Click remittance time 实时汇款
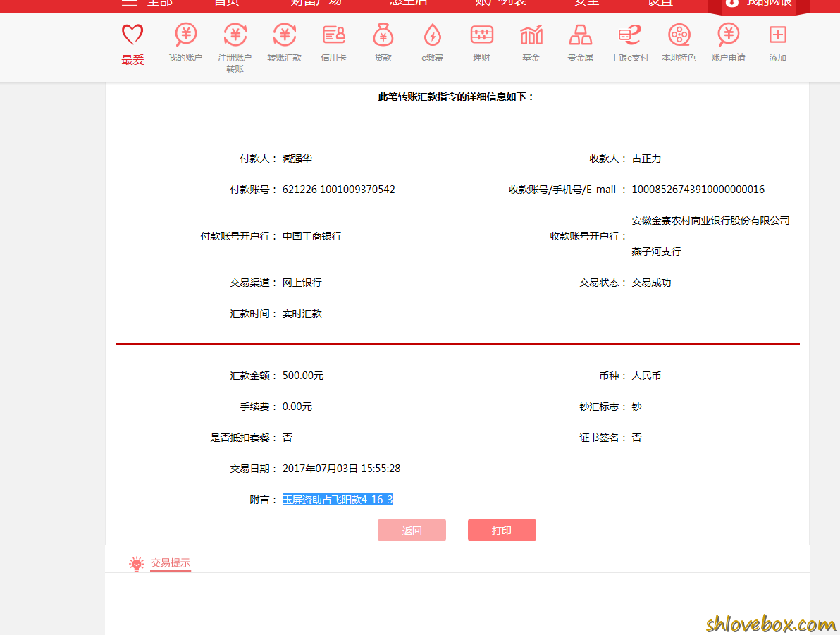This screenshot has height=635, width=840. pos(302,314)
